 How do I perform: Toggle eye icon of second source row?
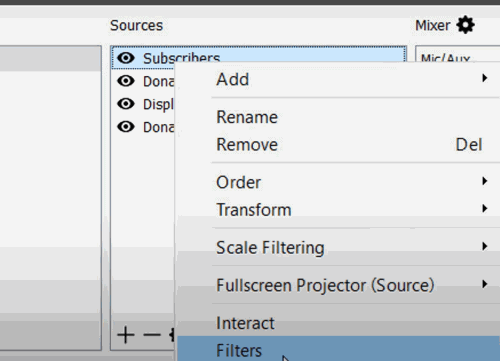pos(126,81)
